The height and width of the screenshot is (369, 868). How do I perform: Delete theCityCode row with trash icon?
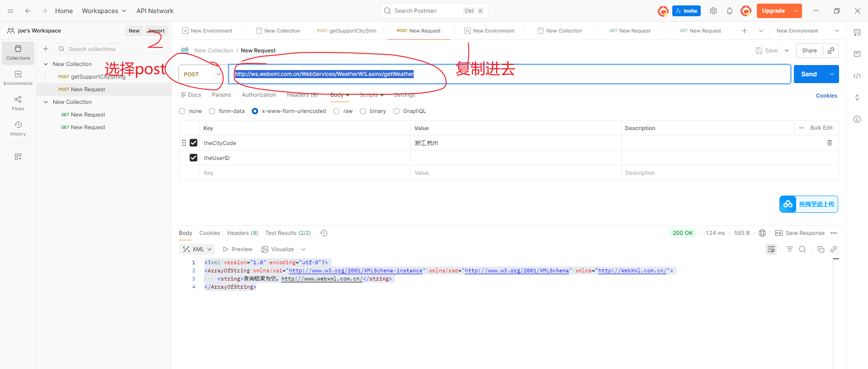click(830, 143)
